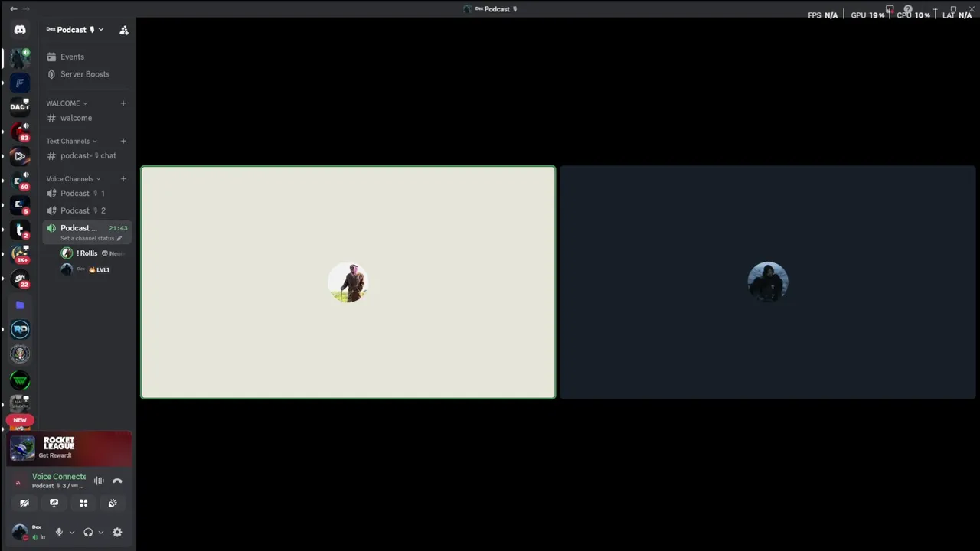
Task: Focus the light-colored participant video tile
Action: click(348, 282)
